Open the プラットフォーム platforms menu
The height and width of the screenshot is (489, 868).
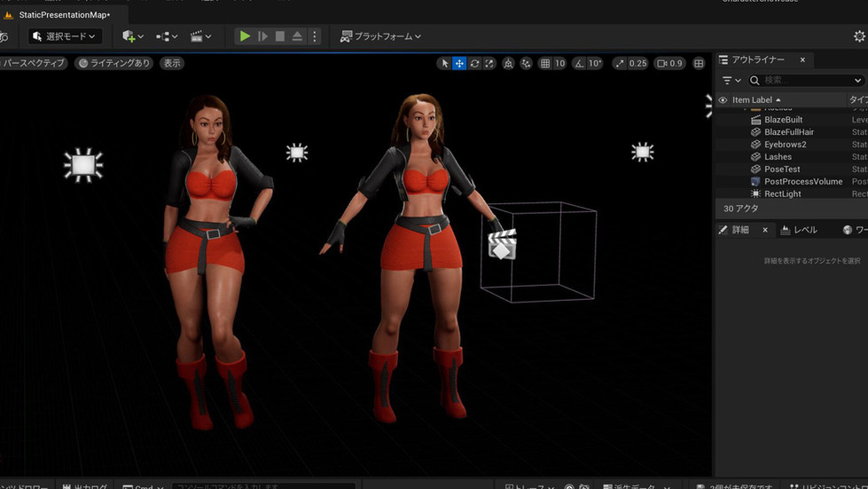(x=380, y=36)
